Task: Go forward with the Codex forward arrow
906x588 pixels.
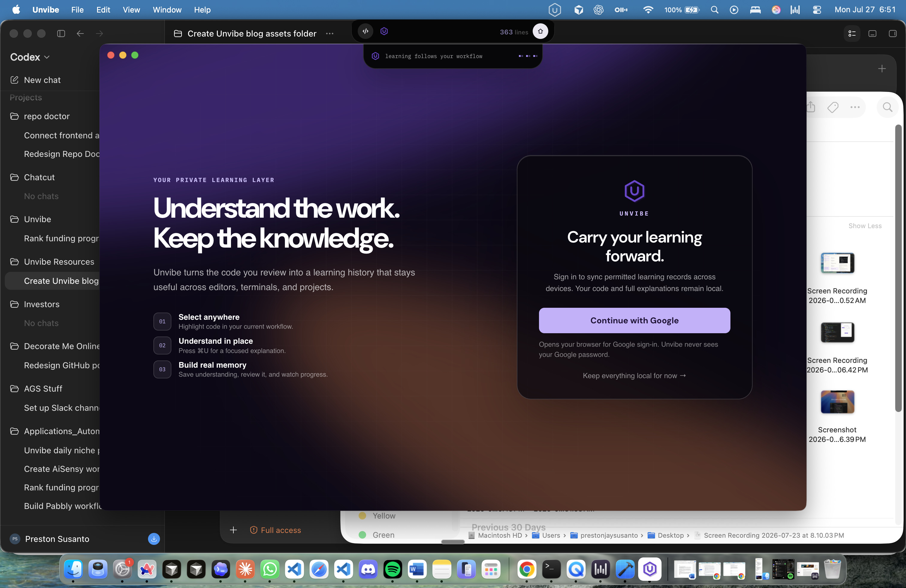Action: (99, 34)
